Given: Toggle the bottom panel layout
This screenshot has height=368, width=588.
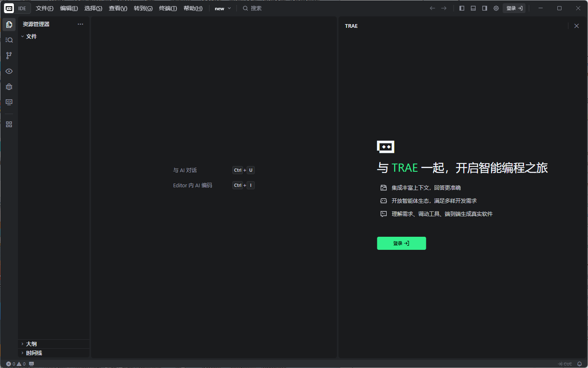Looking at the screenshot, I should pos(473,8).
